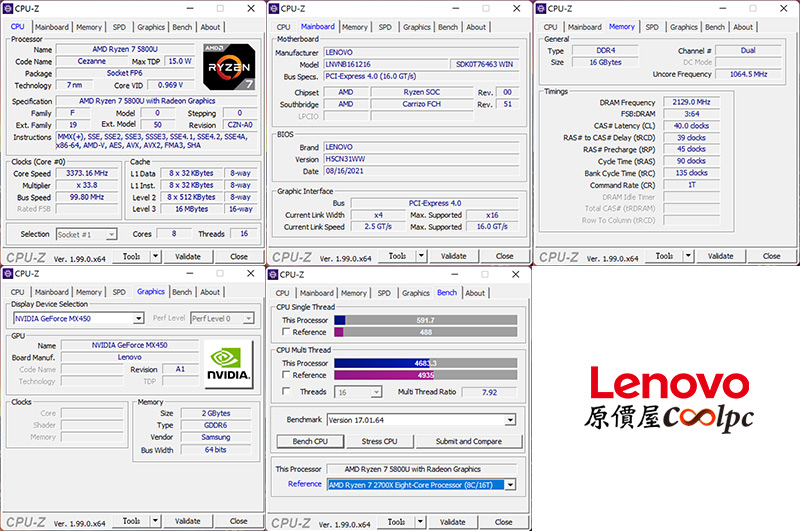Screen dimensions: 800x531
Task: Click the NVIDIA logo in the Graphics window
Action: pyautogui.click(x=228, y=364)
